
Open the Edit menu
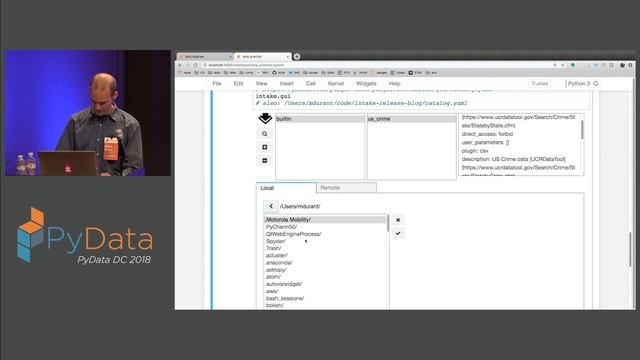(238, 84)
